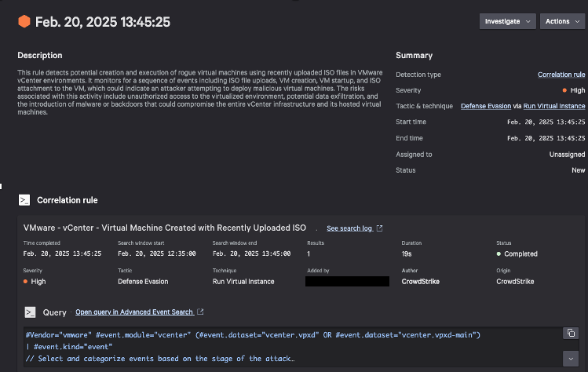Viewport: 588px width, 372px height.
Task: Click external-link icon beside See search log
Action: [x=380, y=228]
